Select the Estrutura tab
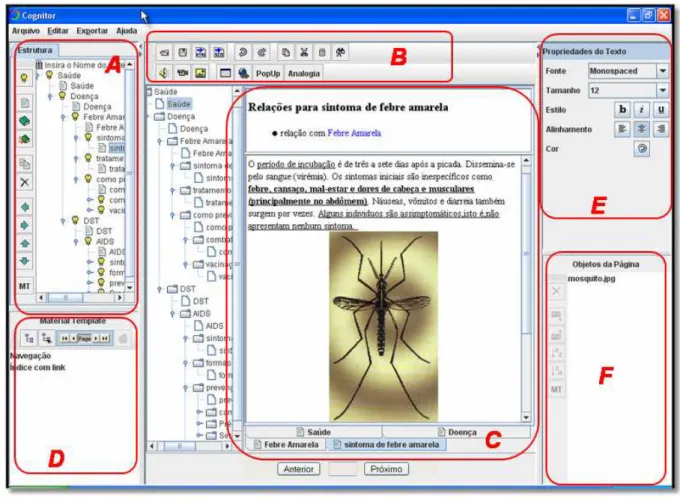680x502 pixels. click(35, 50)
